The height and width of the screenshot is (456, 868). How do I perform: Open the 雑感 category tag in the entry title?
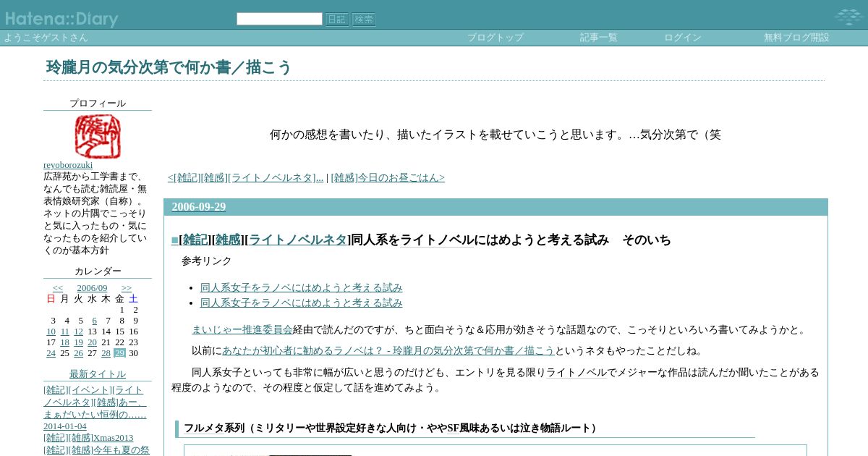coord(228,240)
